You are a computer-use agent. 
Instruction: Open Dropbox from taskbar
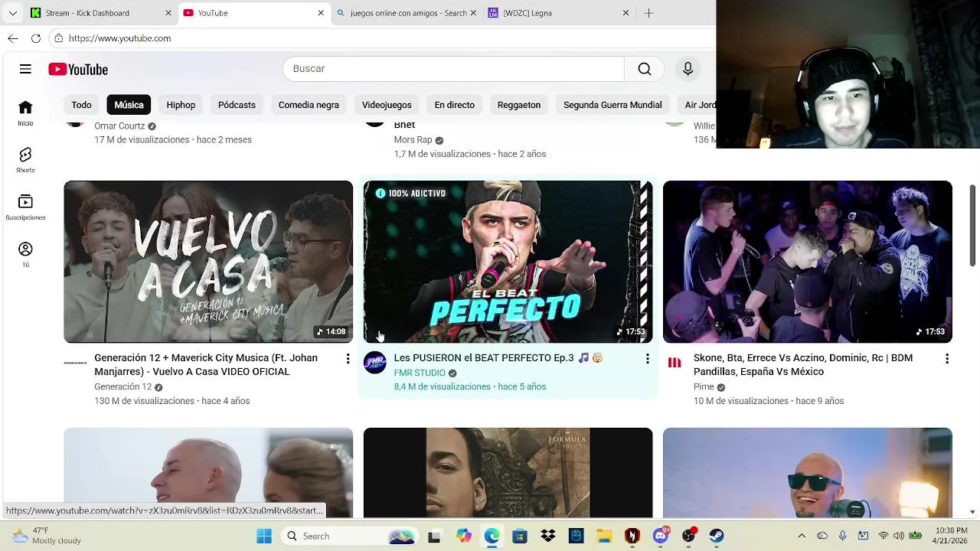click(x=547, y=536)
